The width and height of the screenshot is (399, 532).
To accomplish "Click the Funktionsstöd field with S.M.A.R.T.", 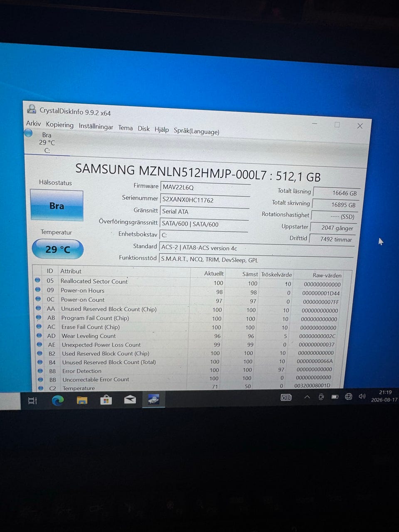I will [256, 260].
